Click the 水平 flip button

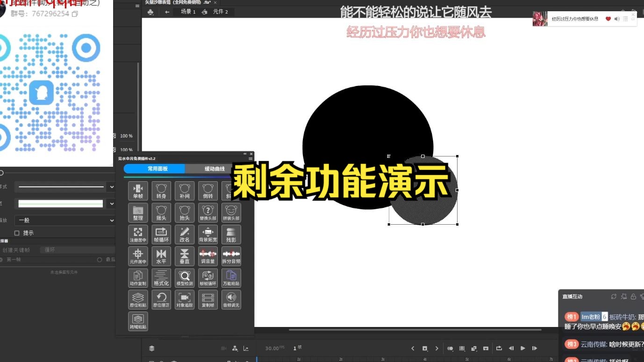[x=161, y=256]
